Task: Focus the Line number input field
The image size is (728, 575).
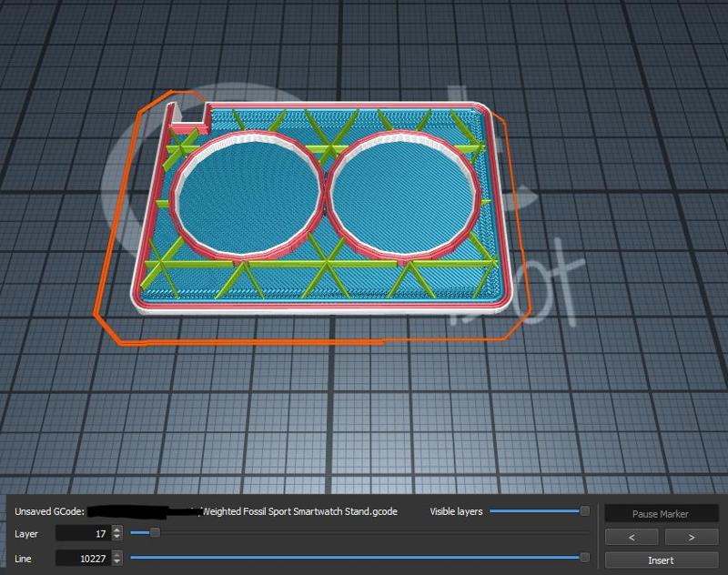Action: pos(82,558)
